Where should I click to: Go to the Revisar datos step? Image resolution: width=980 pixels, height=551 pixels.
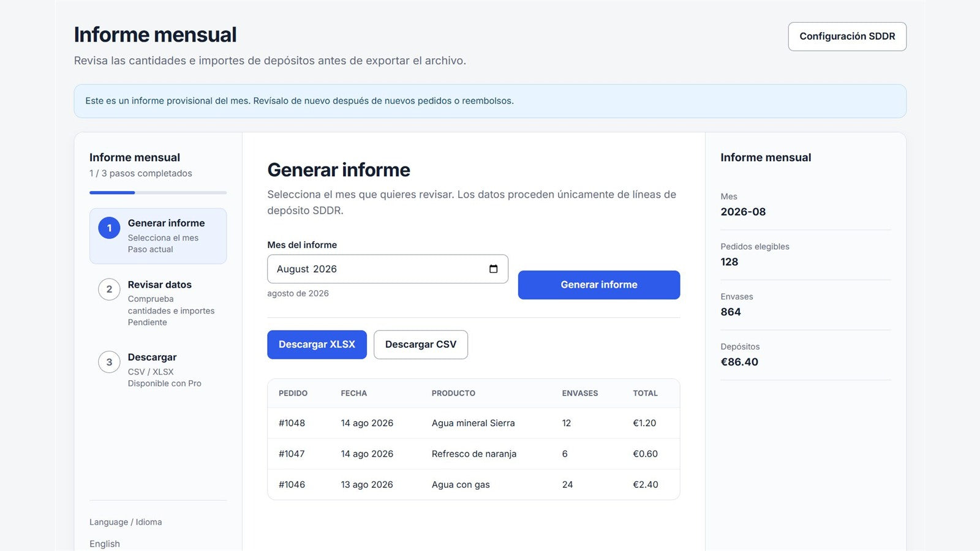pos(158,303)
